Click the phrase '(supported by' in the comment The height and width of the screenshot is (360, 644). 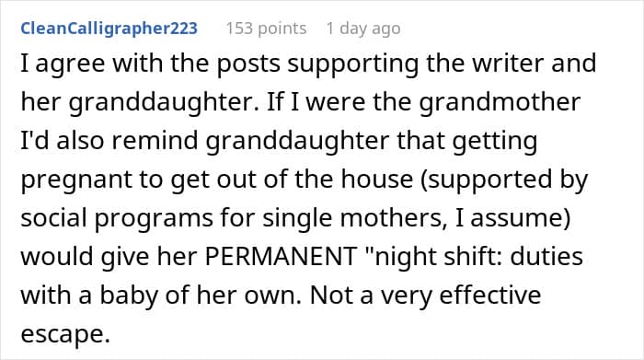coord(504,180)
